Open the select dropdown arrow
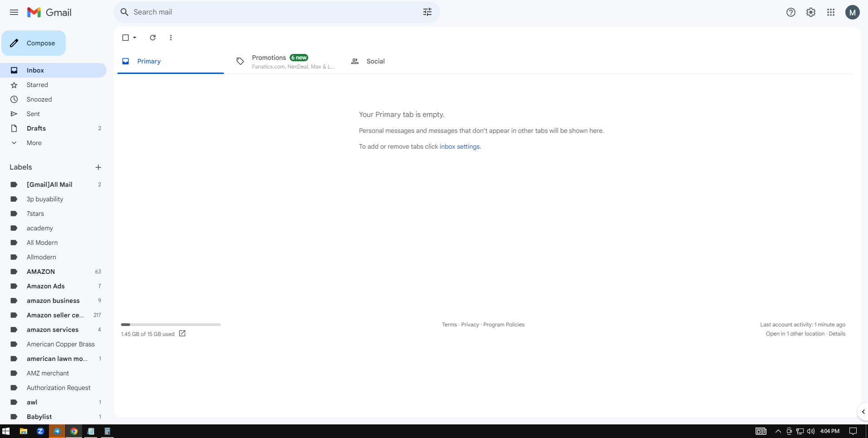Viewport: 868px width, 438px height. 135,38
